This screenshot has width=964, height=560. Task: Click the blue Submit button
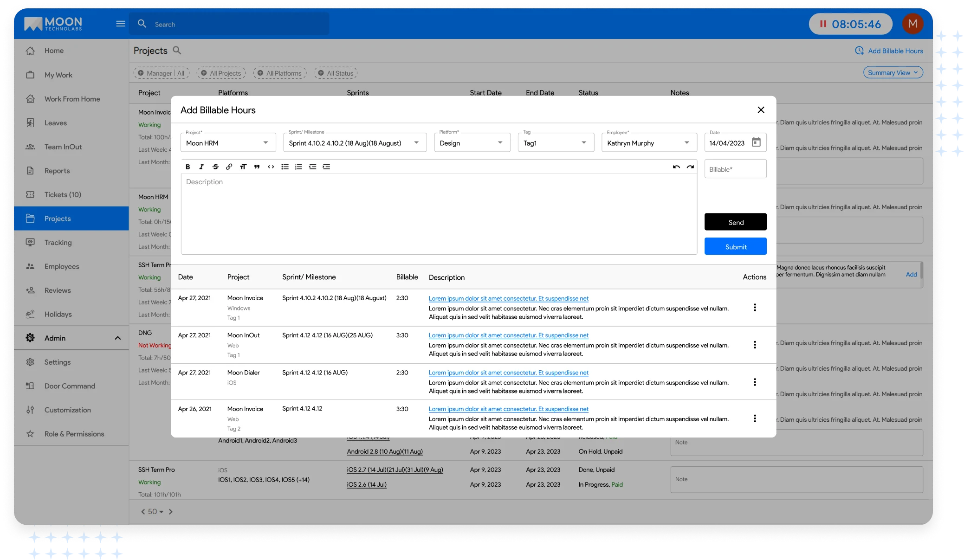click(736, 246)
